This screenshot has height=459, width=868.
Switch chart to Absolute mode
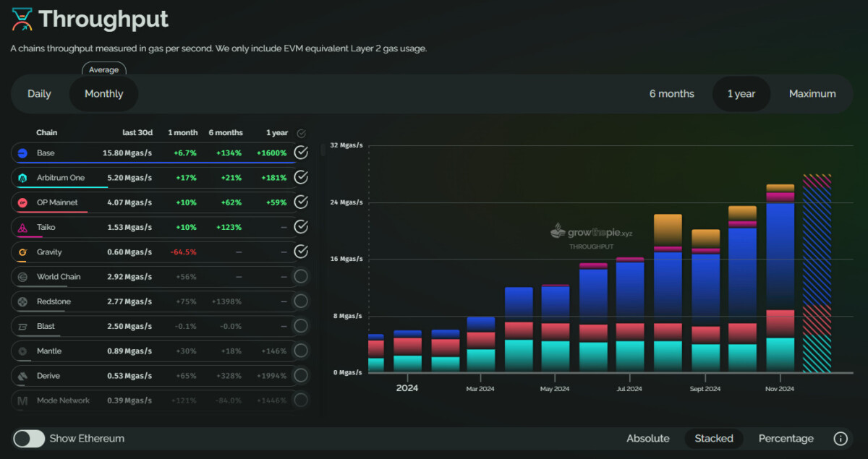click(x=648, y=439)
